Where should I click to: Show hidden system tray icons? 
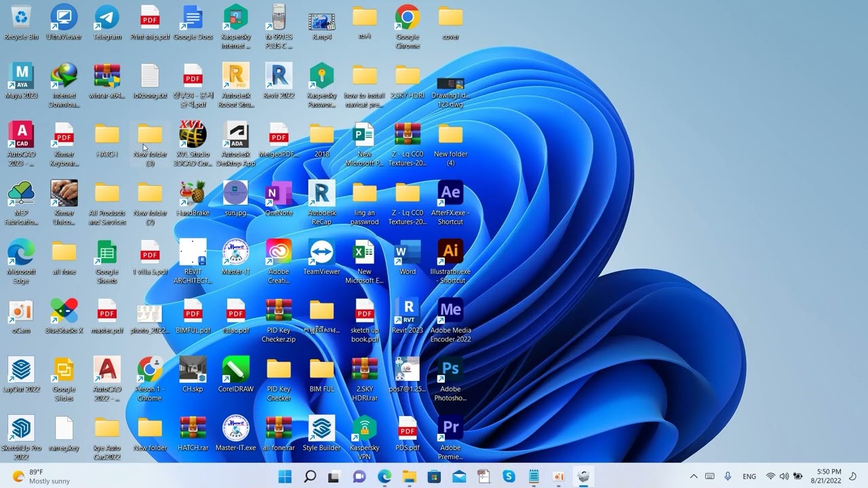[694, 476]
